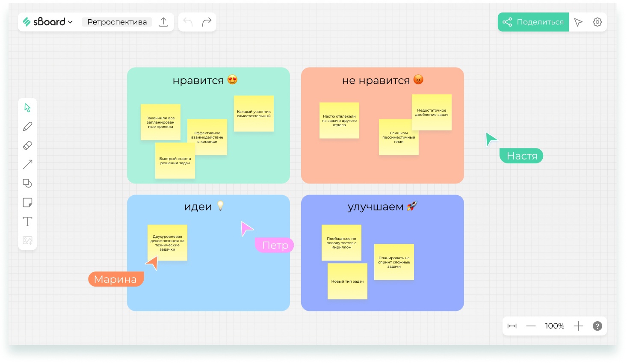The image size is (627, 364).
Task: Zoom in with the plus button
Action: pyautogui.click(x=578, y=326)
